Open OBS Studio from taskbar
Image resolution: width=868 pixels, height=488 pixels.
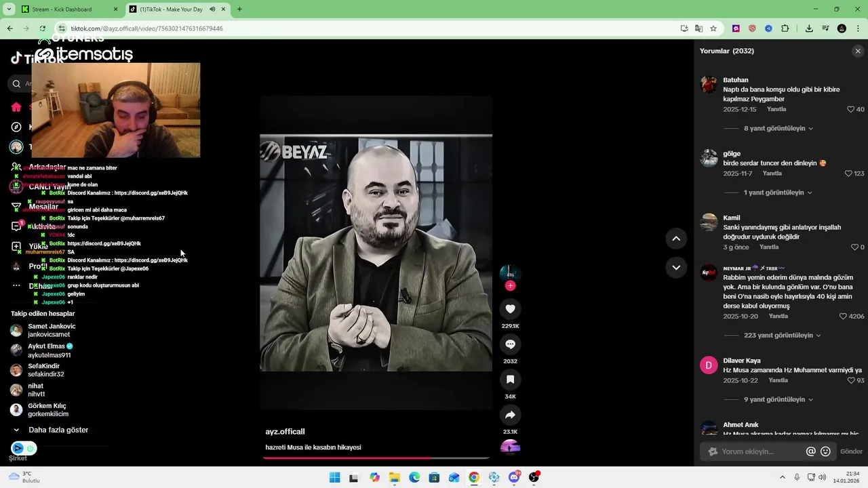(x=534, y=478)
